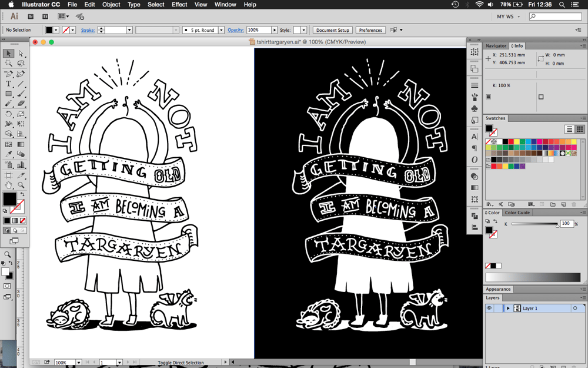Select the Eyedropper tool
This screenshot has width=588, height=368.
pos(9,154)
